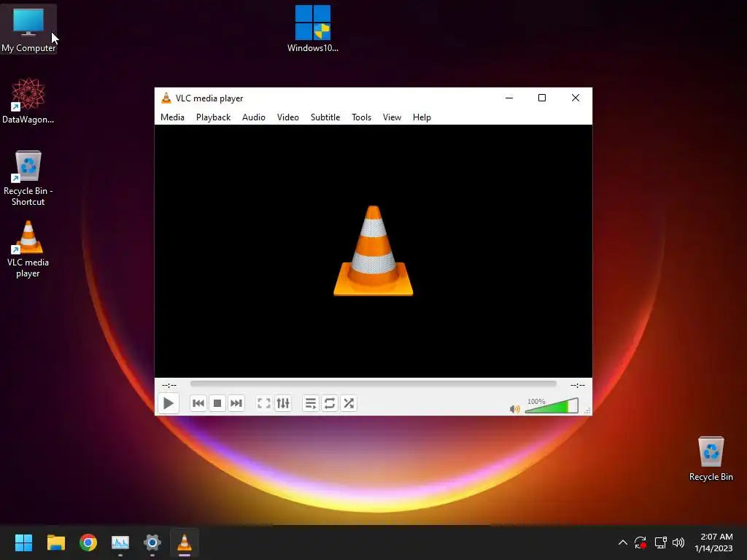Open system volume tray icon

tap(678, 542)
